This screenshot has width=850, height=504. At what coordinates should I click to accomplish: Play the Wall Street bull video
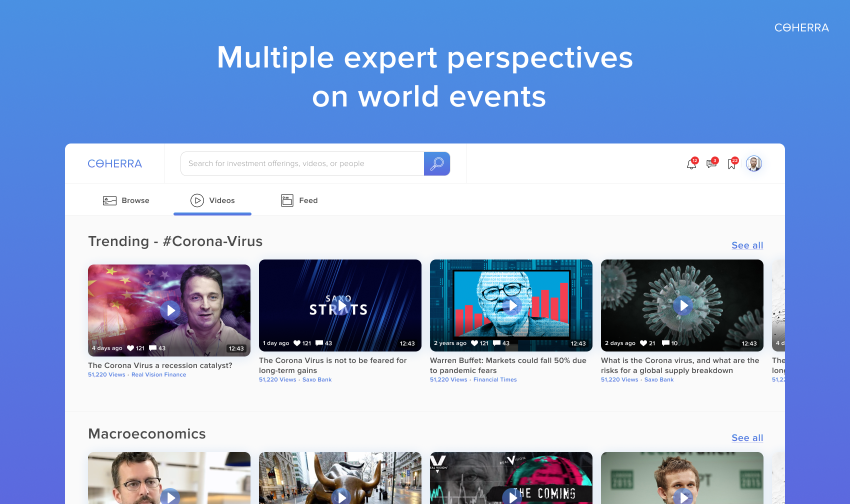coord(341,497)
